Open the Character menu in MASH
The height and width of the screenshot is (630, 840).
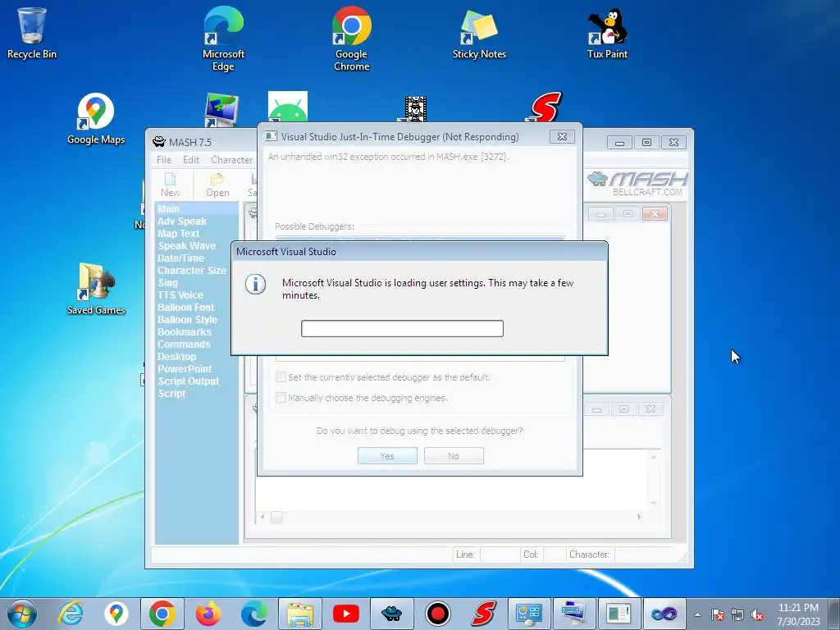click(231, 160)
